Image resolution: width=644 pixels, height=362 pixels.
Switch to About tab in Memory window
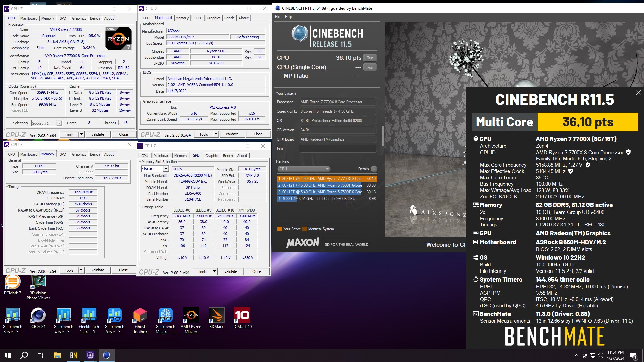click(x=109, y=154)
